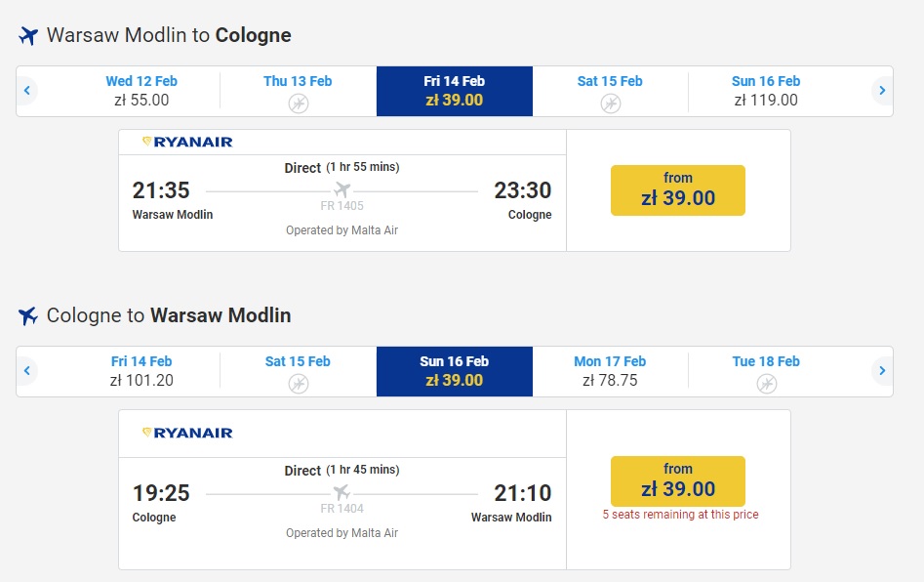Click Ryanair logo on outbound flight card
This screenshot has width=924, height=582.
pos(187,142)
